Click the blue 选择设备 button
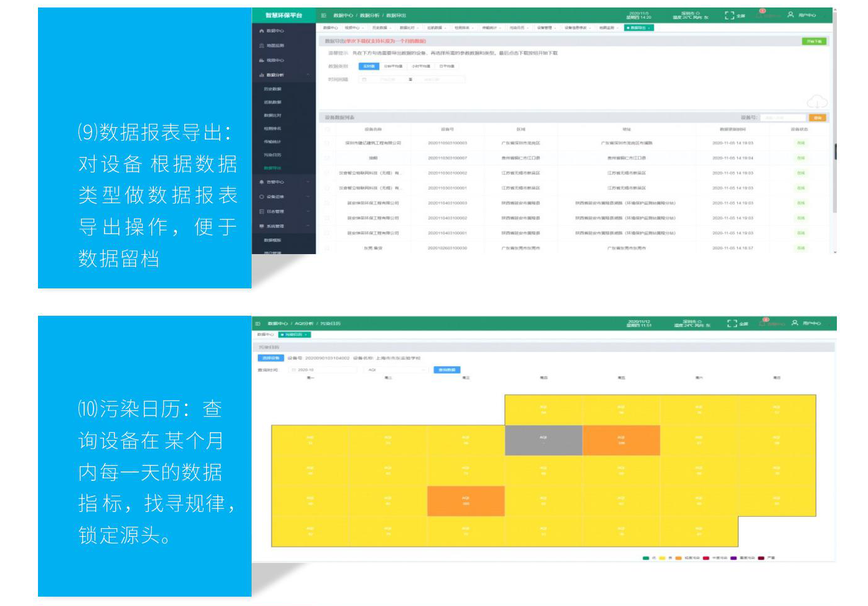The width and height of the screenshot is (868, 606). (x=270, y=358)
